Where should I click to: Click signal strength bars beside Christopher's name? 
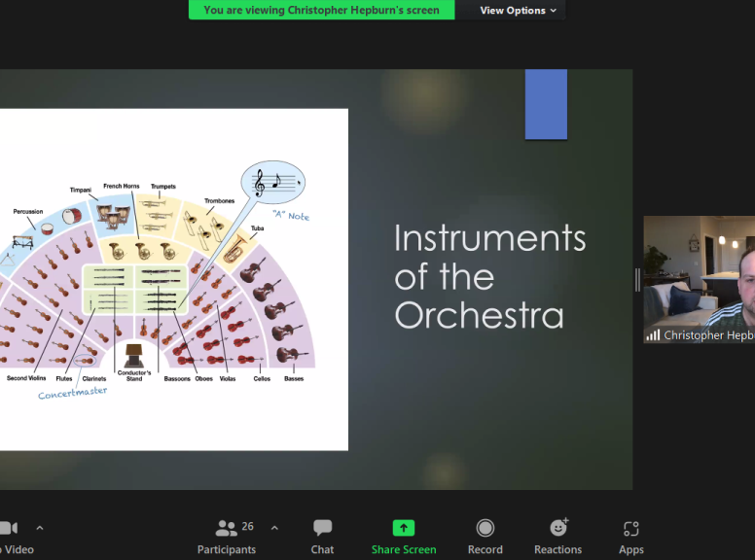pyautogui.click(x=653, y=335)
